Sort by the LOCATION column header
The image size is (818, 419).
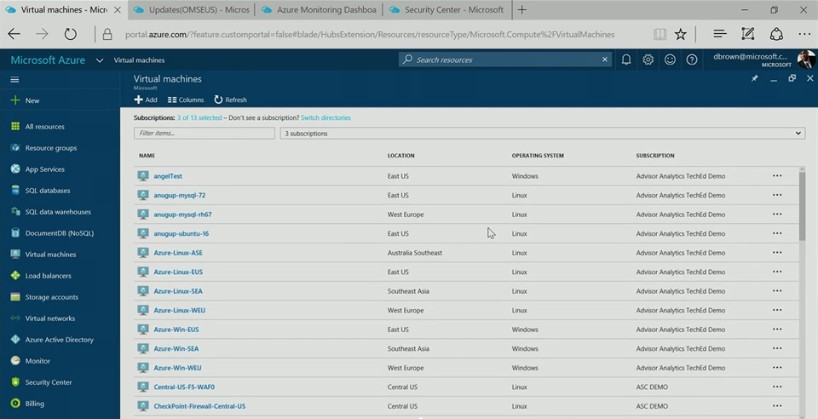pyautogui.click(x=401, y=155)
